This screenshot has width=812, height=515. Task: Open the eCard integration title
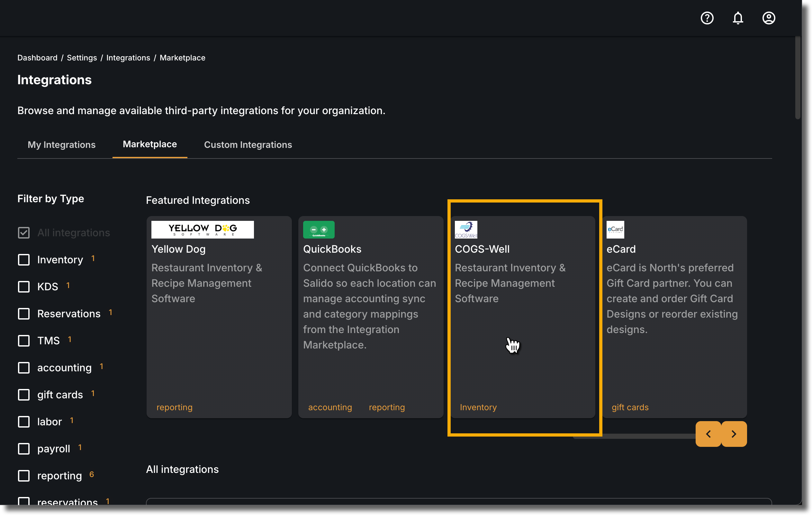pyautogui.click(x=621, y=249)
